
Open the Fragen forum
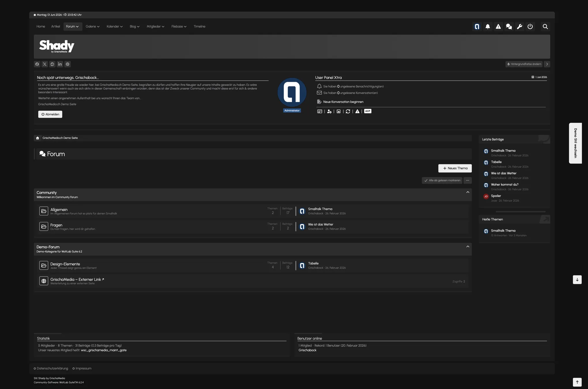(x=56, y=225)
